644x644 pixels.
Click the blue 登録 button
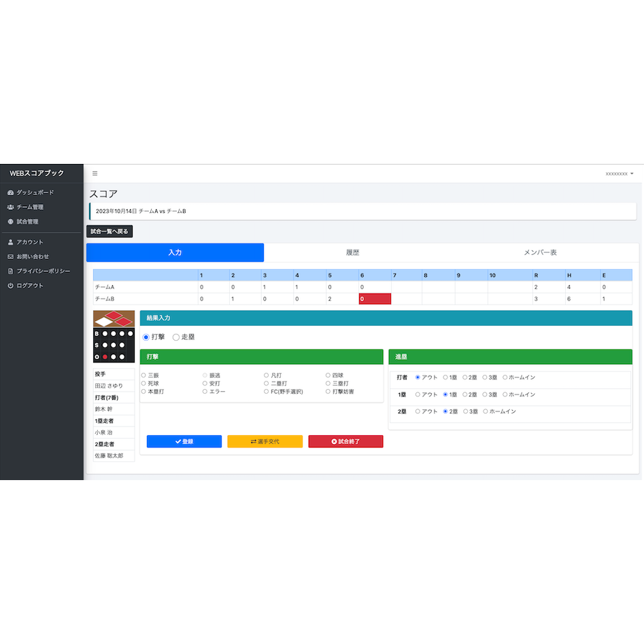tap(184, 441)
